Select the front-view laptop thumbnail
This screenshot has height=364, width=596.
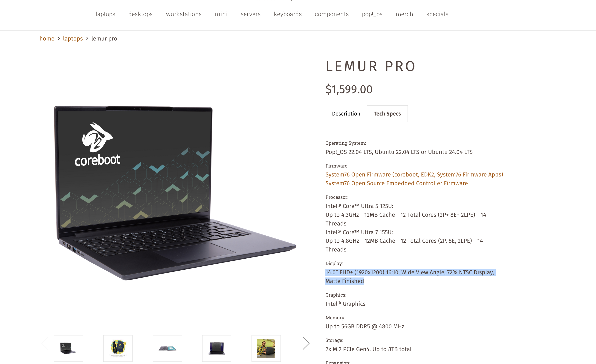click(217, 348)
